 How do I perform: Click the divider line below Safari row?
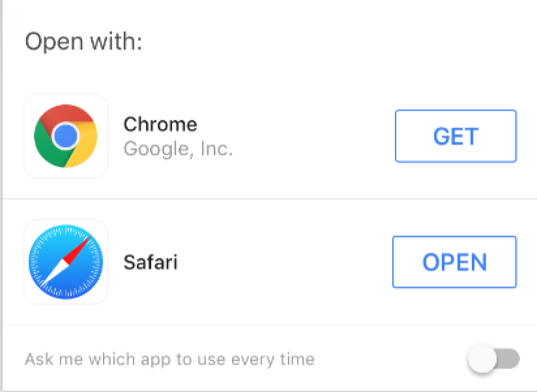tap(270, 325)
